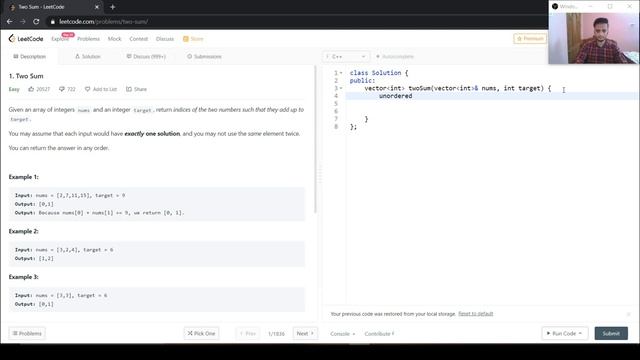Open the Store link
Image resolution: width=640 pixels, height=360 pixels.
pos(193,39)
